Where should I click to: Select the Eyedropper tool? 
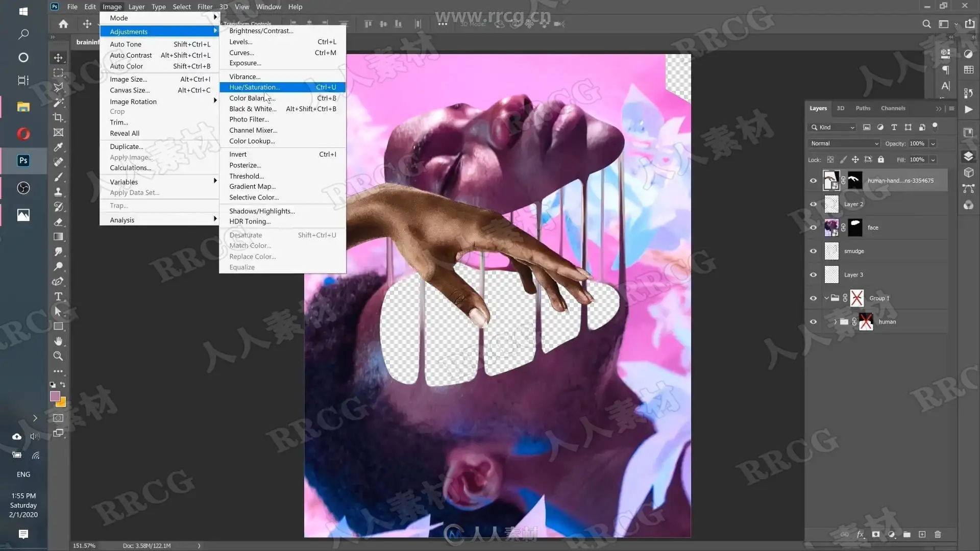click(x=58, y=147)
